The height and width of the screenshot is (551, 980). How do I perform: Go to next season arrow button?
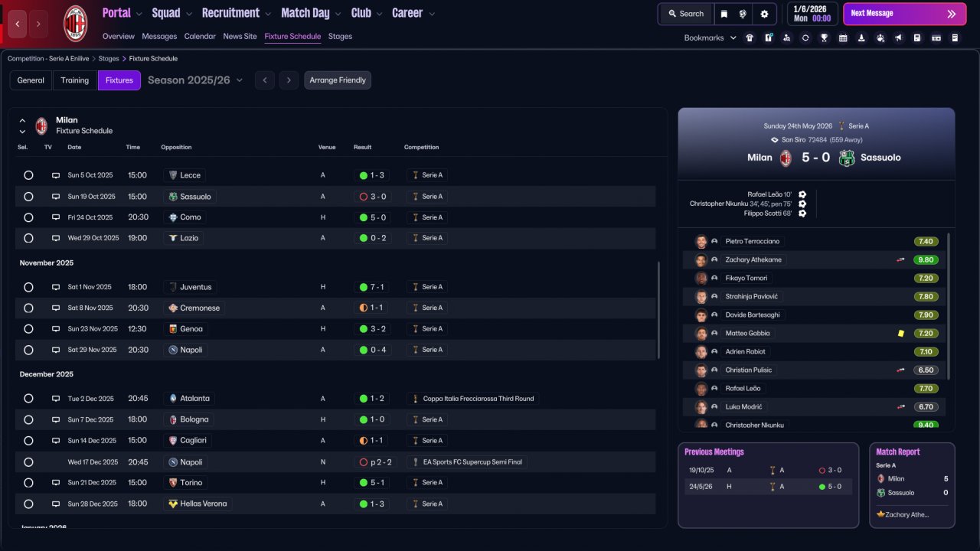[x=289, y=80]
